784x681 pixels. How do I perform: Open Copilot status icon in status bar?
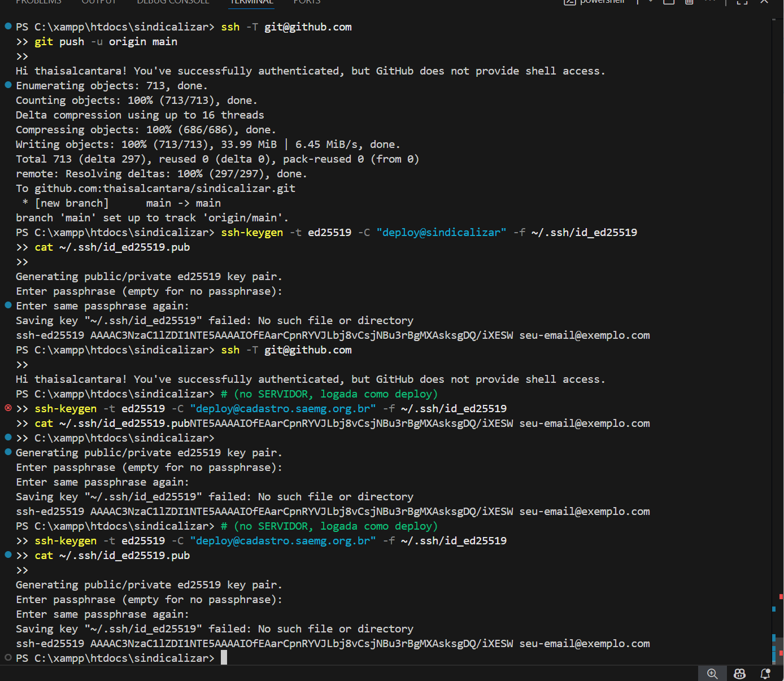click(x=739, y=674)
